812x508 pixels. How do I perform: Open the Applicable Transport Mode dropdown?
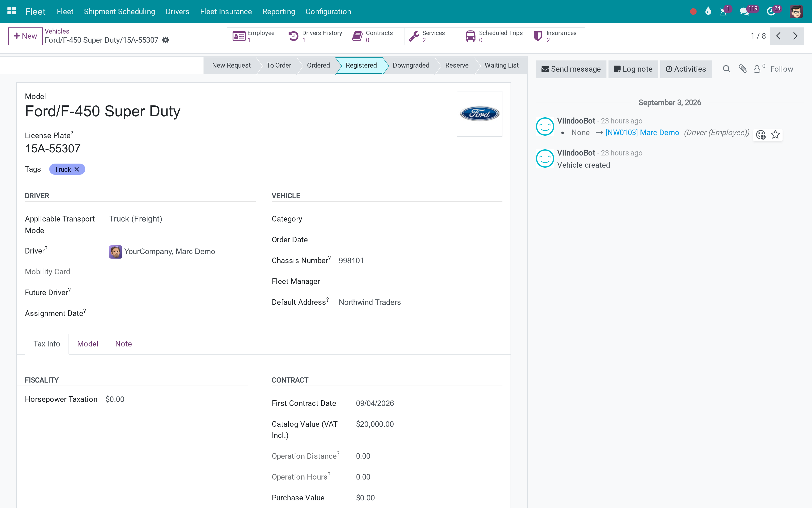182,219
